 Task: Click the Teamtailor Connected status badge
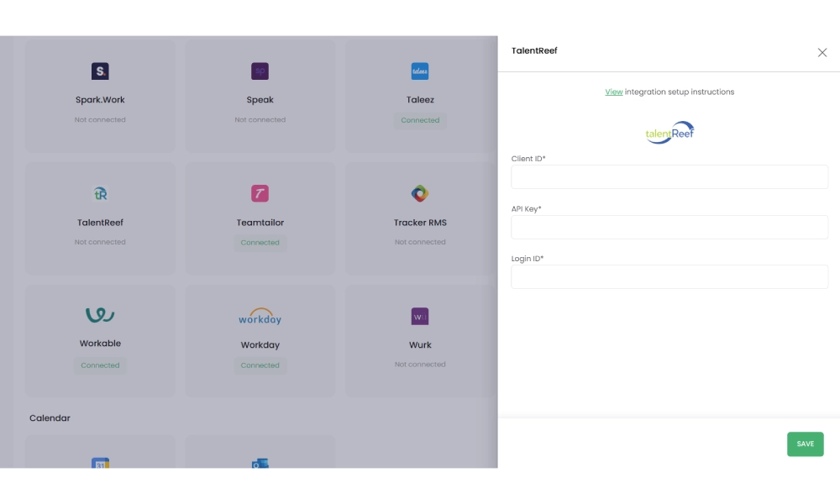tap(260, 243)
